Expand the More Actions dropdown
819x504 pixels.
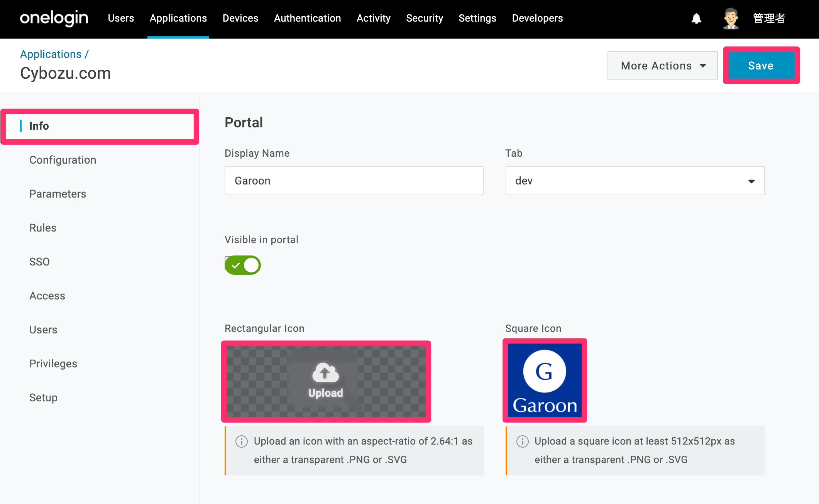[x=662, y=66]
